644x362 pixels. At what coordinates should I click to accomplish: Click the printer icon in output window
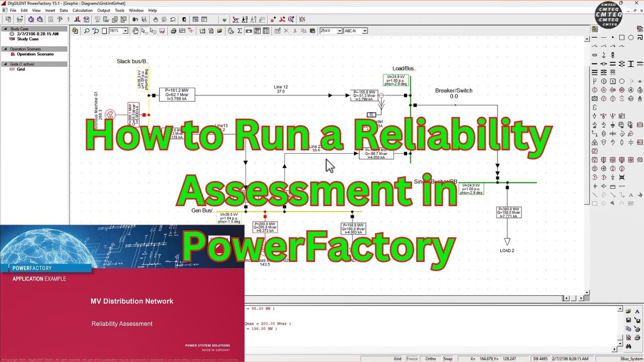[637, 337]
